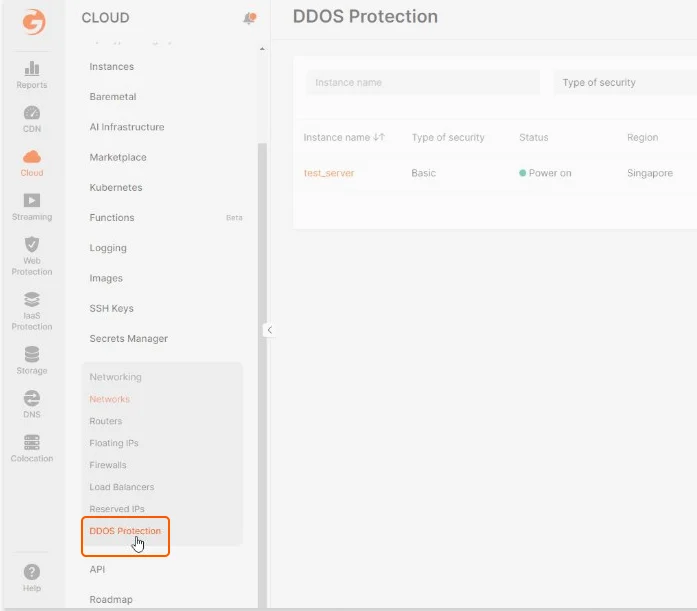This screenshot has width=697, height=611.
Task: Click the Region column header
Action: click(x=642, y=137)
